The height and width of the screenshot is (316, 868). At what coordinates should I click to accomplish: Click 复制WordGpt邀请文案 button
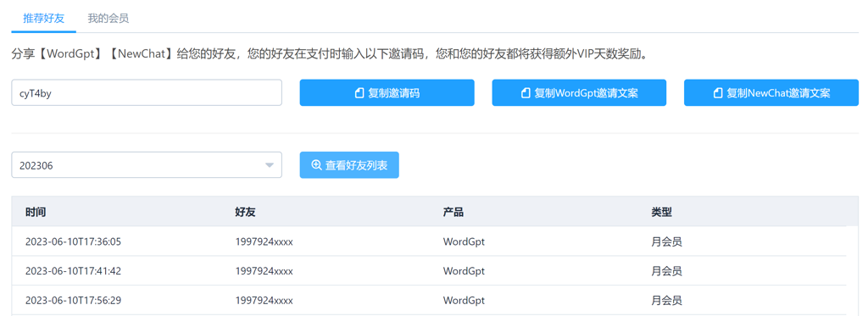(579, 93)
